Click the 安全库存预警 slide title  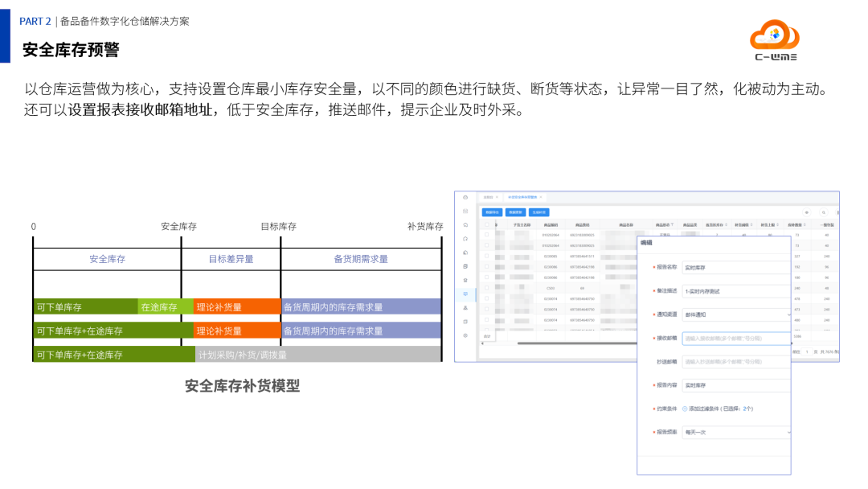71,50
